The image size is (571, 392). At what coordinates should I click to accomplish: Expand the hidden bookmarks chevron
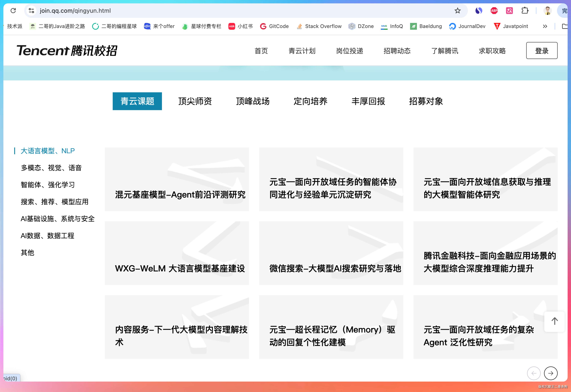[x=545, y=26]
